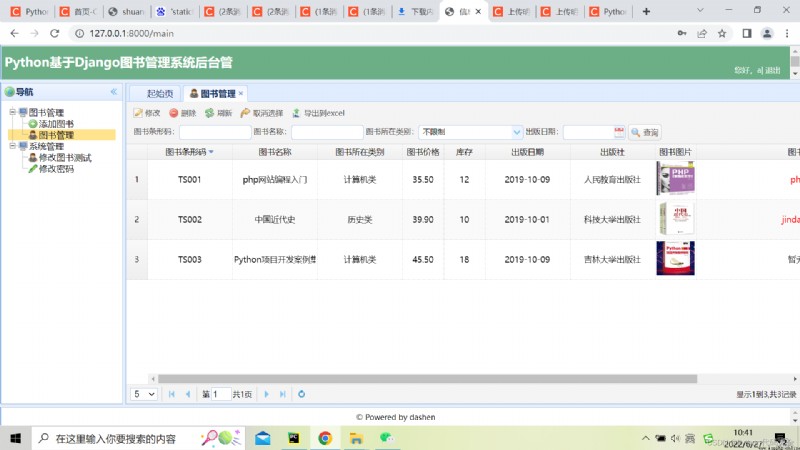Click the 图书价格 column header
Viewport: 800px width, 450px height.
[x=423, y=152]
